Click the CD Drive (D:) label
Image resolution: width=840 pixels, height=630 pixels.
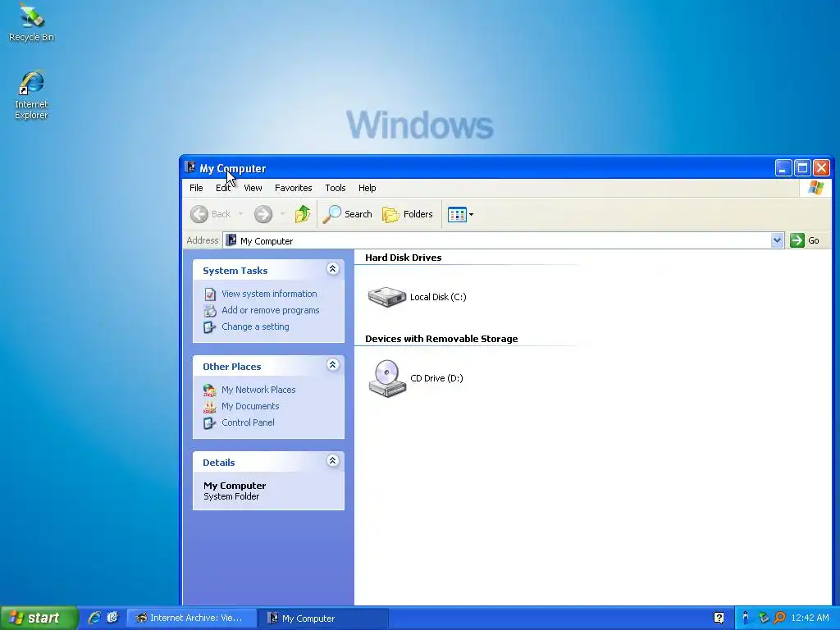[436, 378]
